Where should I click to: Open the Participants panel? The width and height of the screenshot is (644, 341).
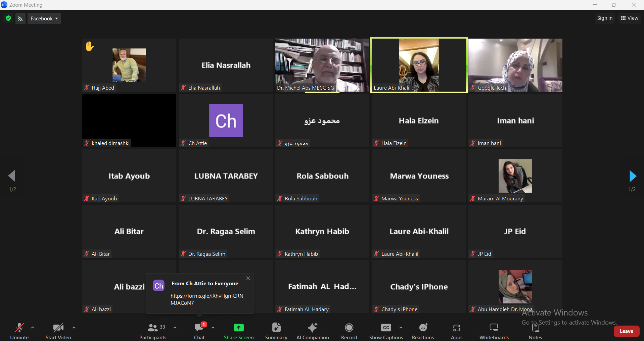point(153,331)
